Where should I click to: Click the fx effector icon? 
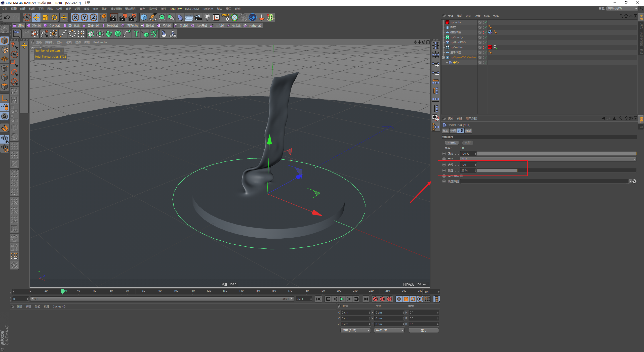(x=173, y=34)
